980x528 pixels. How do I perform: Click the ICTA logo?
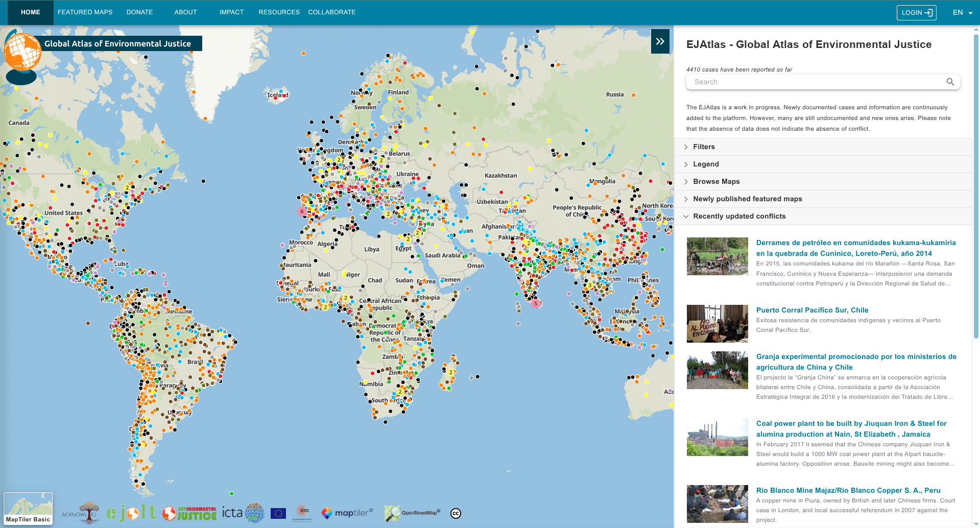point(243,513)
